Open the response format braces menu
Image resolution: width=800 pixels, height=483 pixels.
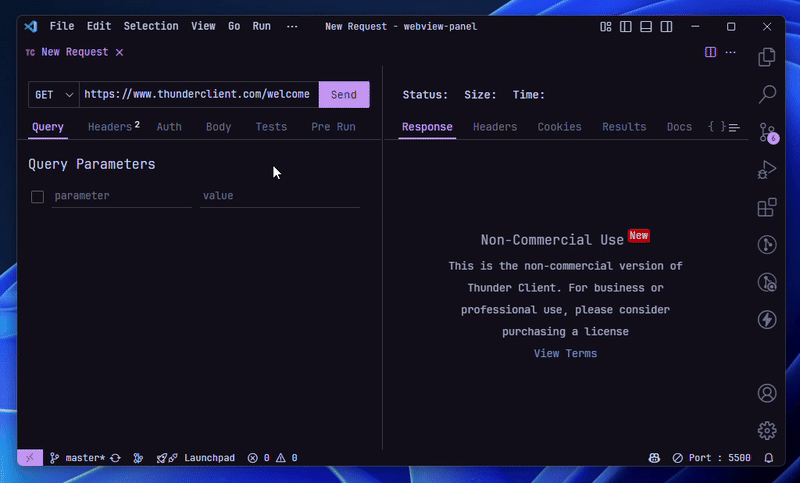pos(716,126)
